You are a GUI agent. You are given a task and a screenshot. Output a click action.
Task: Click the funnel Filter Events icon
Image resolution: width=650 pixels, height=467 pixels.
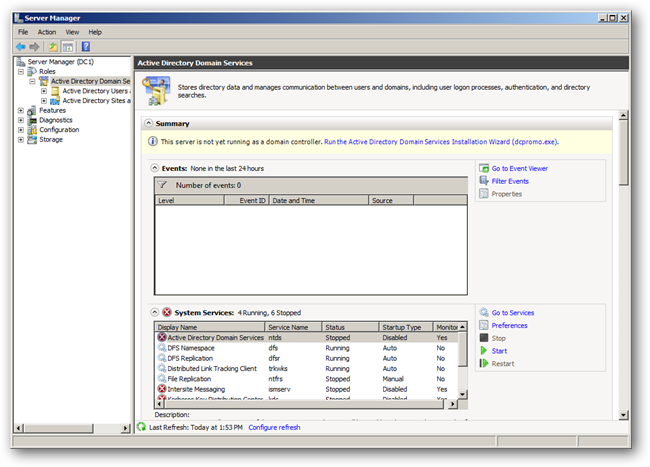pyautogui.click(x=484, y=181)
